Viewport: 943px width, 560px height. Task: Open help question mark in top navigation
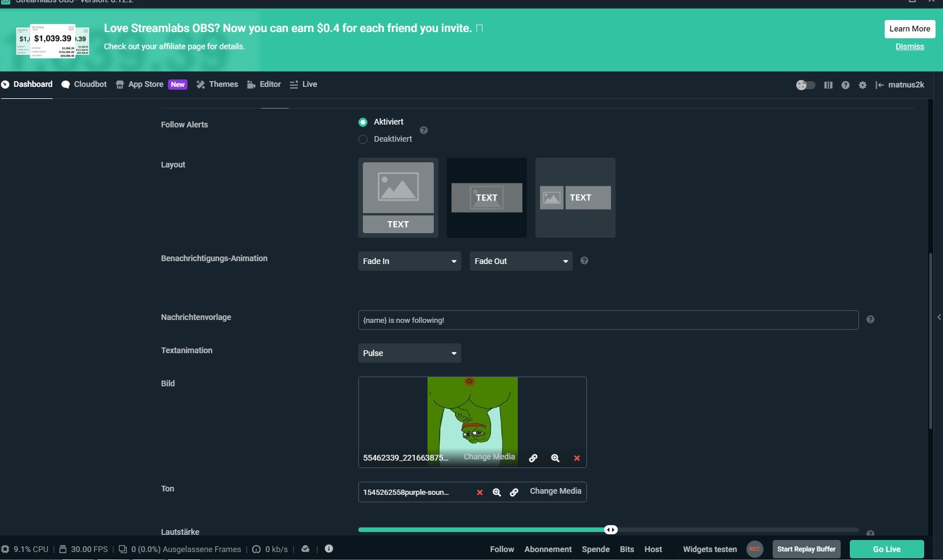pyautogui.click(x=845, y=85)
